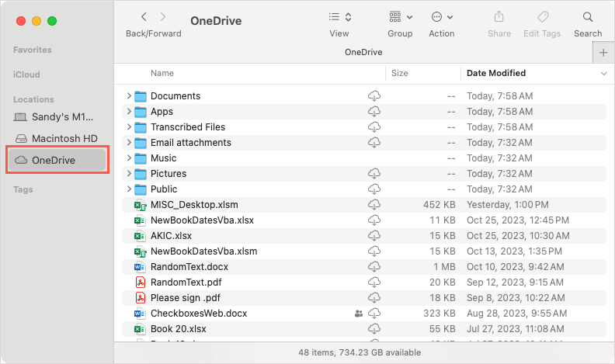Select the CheckboxesWeb.docx file name

[x=199, y=314]
